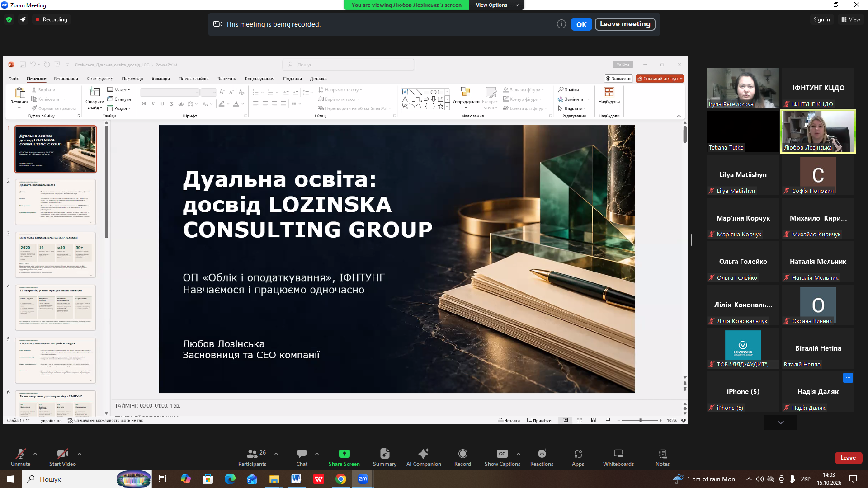Click OK on recording notice
The height and width of the screenshot is (488, 868).
pyautogui.click(x=581, y=24)
